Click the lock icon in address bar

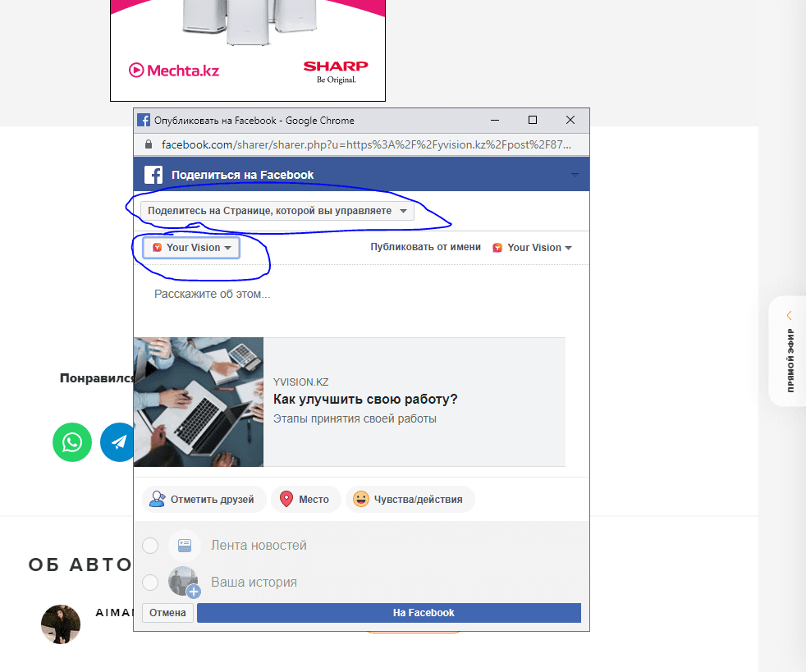tap(149, 144)
